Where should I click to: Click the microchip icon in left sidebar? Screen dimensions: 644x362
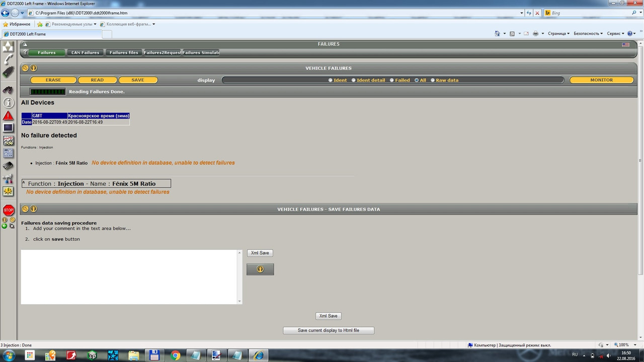click(x=8, y=166)
